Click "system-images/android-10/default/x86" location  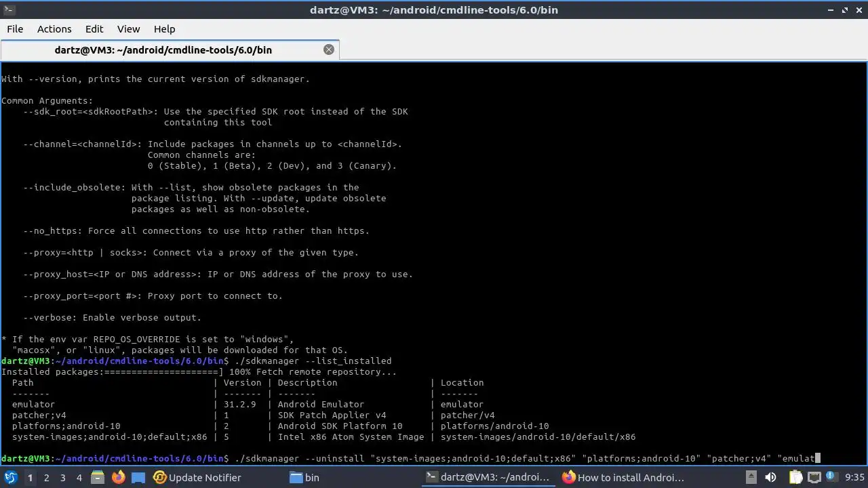point(538,436)
